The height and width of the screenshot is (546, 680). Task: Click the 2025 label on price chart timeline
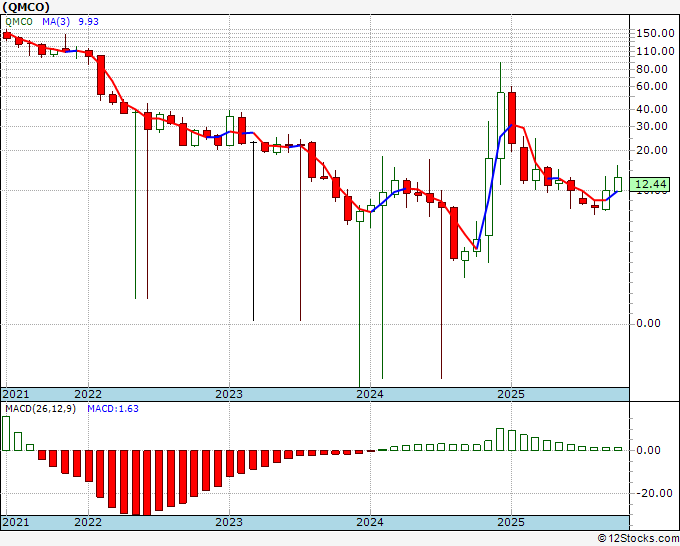coord(511,394)
